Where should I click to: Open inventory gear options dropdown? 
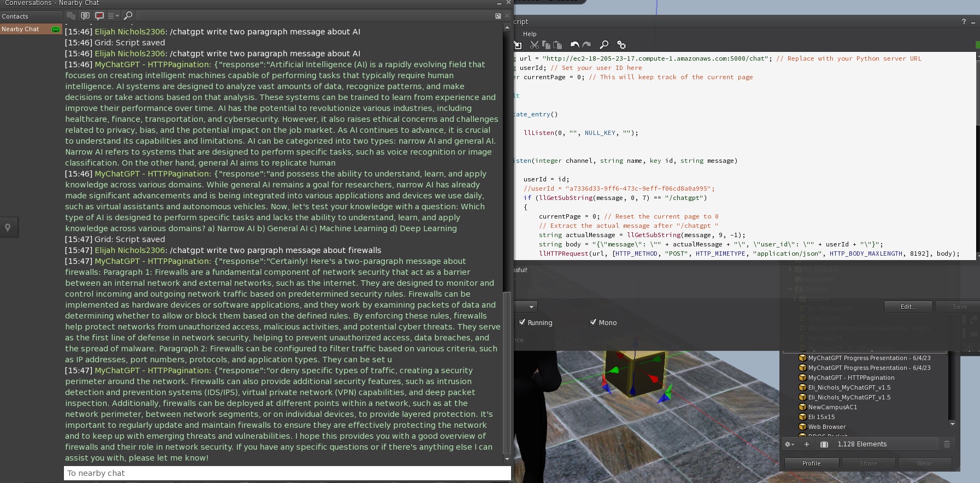click(789, 444)
